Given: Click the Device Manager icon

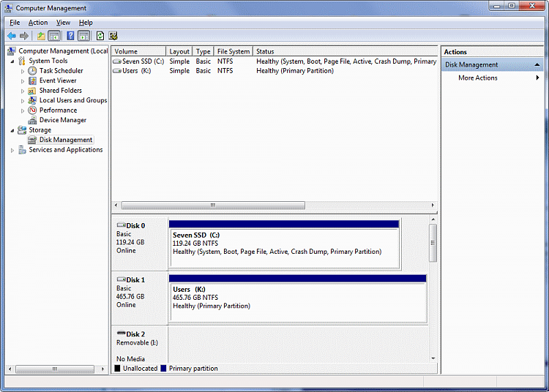Looking at the screenshot, I should pyautogui.click(x=32, y=120).
